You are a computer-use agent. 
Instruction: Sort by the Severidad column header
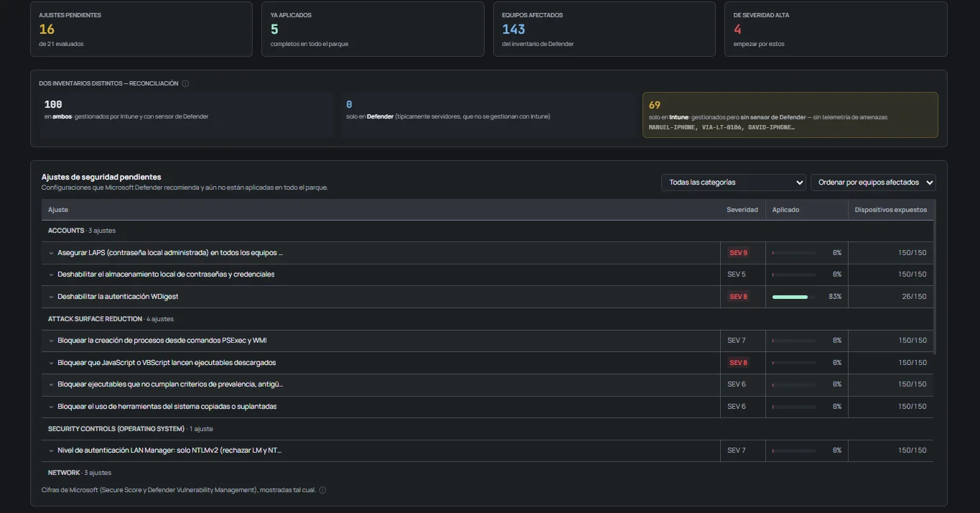click(742, 210)
